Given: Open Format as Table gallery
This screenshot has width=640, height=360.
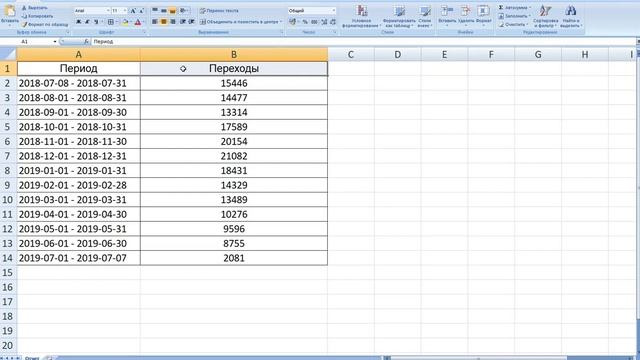Looking at the screenshot, I should pyautogui.click(x=399, y=16).
